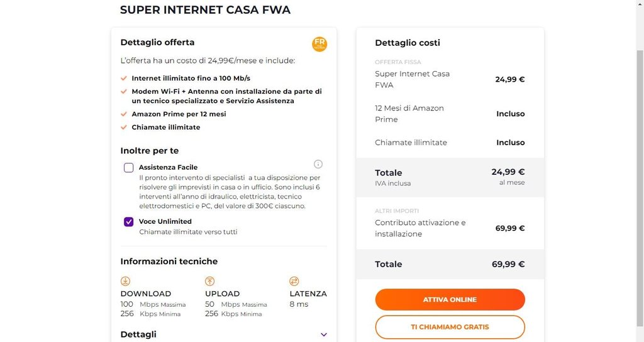
Task: Expand the Dettagli section chevron
Action: tap(324, 334)
